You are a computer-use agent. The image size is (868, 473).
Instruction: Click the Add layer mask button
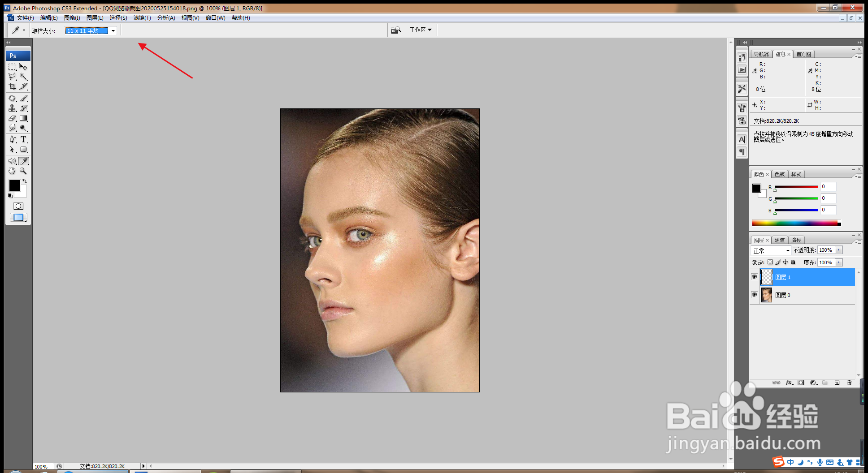click(x=801, y=383)
